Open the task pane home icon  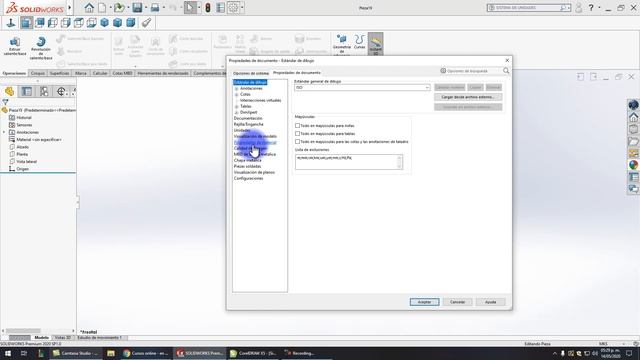click(633, 118)
